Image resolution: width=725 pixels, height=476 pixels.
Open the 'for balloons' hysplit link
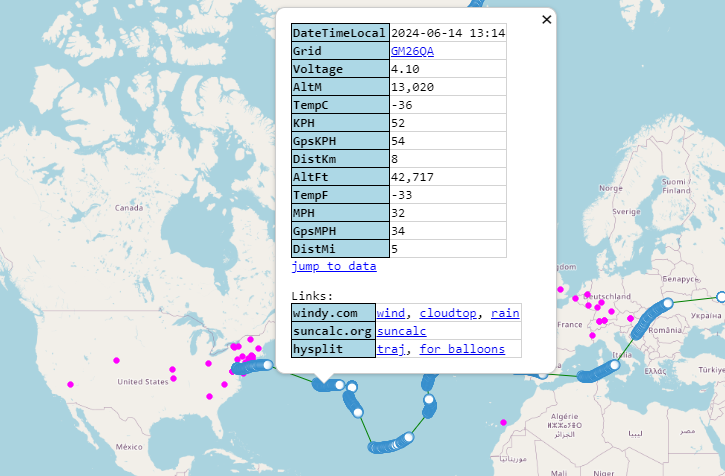pos(462,349)
